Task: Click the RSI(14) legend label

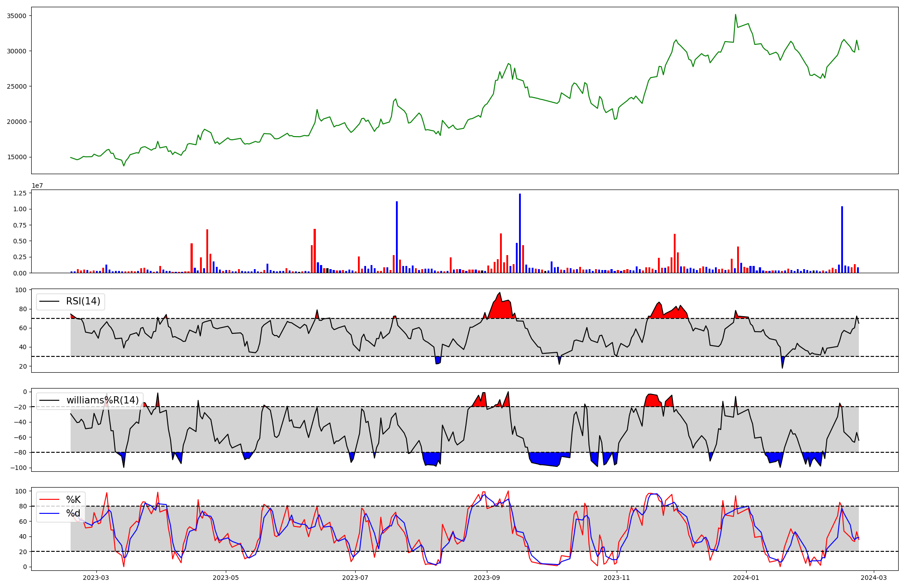Action: pyautogui.click(x=83, y=301)
